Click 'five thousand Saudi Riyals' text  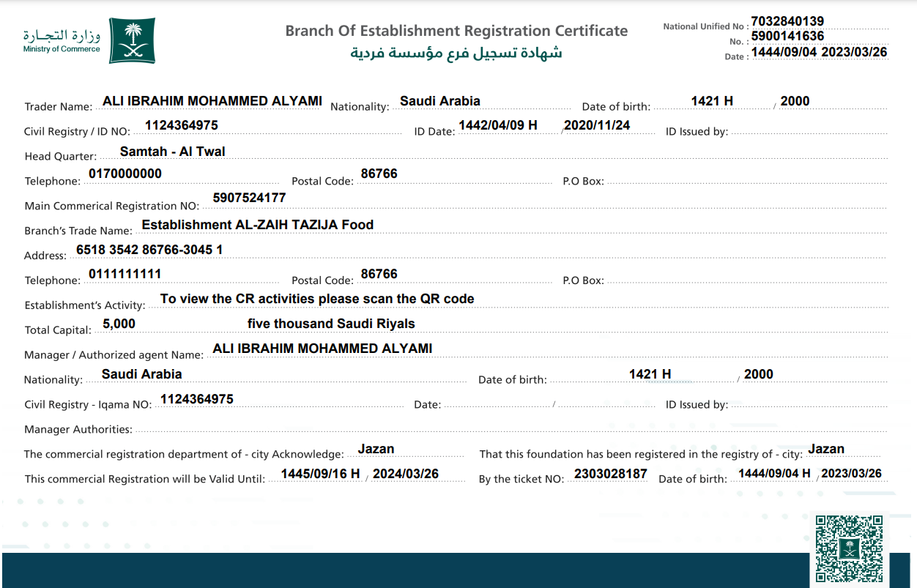coord(331,324)
